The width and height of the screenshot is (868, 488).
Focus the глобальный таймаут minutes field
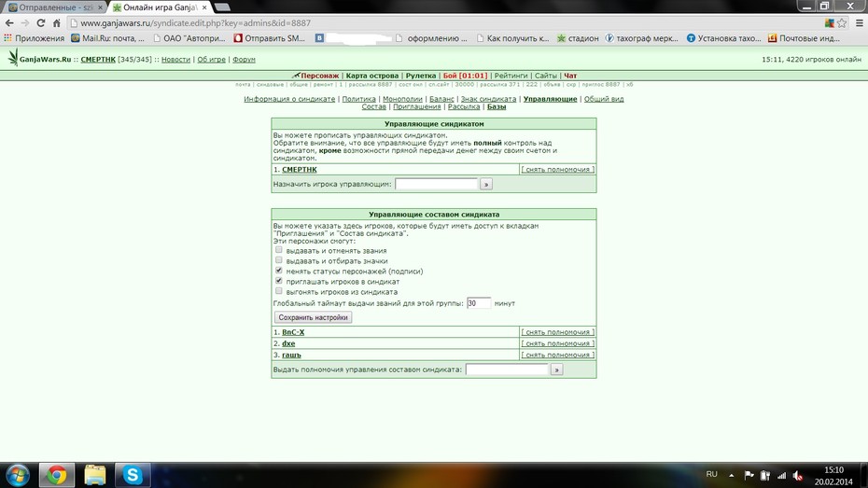[479, 302]
